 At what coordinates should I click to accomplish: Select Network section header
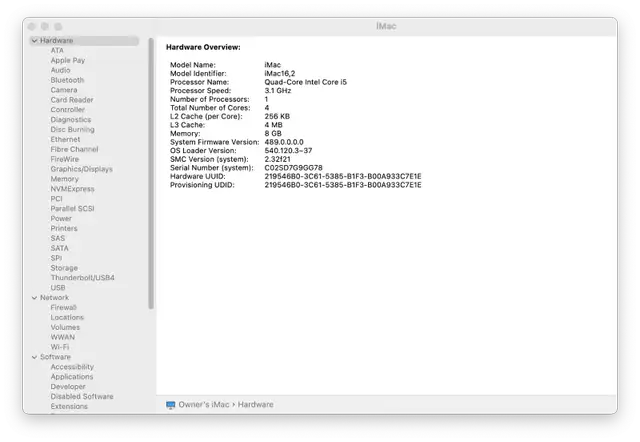tap(54, 298)
